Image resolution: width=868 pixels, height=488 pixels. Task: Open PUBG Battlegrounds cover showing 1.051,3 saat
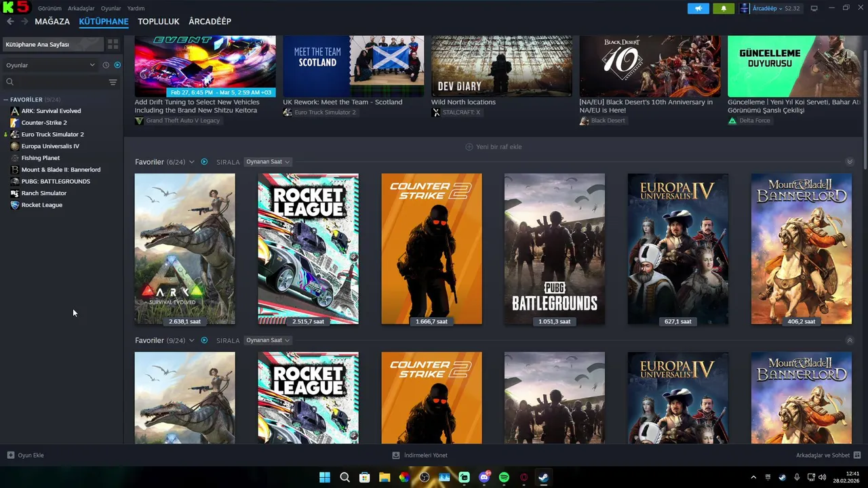pyautogui.click(x=555, y=249)
